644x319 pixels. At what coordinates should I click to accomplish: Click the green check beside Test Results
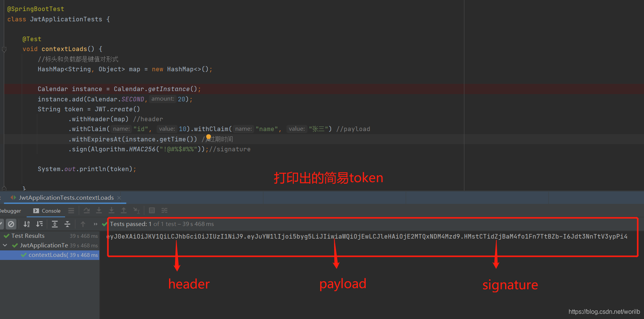[6, 236]
